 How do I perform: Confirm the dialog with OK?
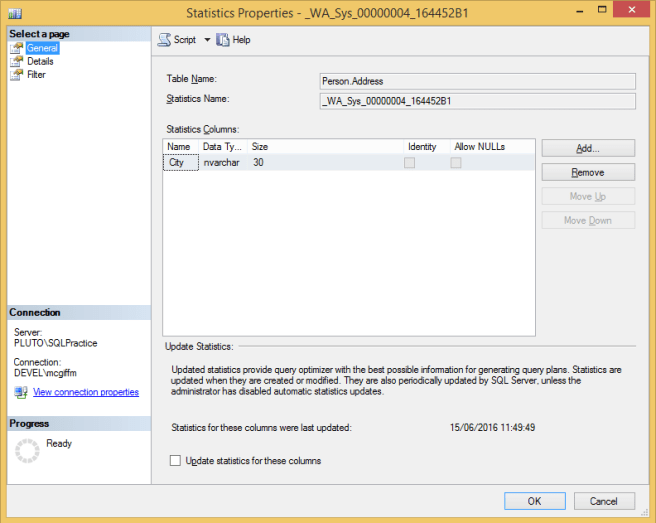click(x=535, y=501)
